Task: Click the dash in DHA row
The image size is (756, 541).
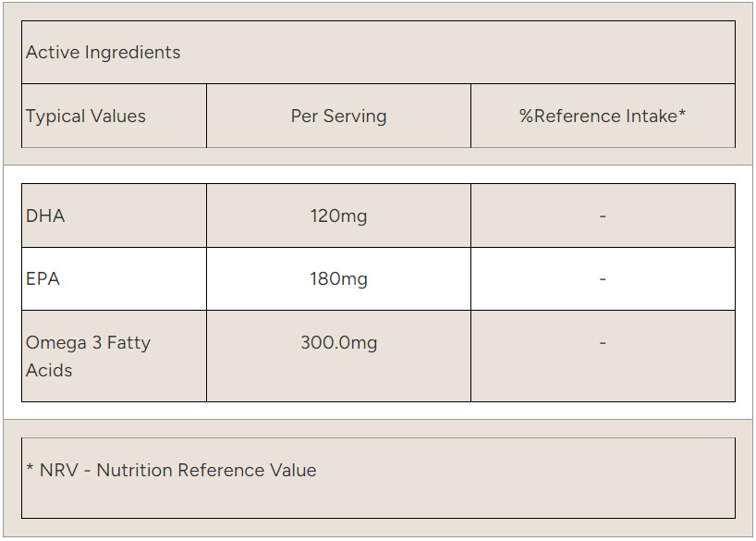Action: click(603, 216)
